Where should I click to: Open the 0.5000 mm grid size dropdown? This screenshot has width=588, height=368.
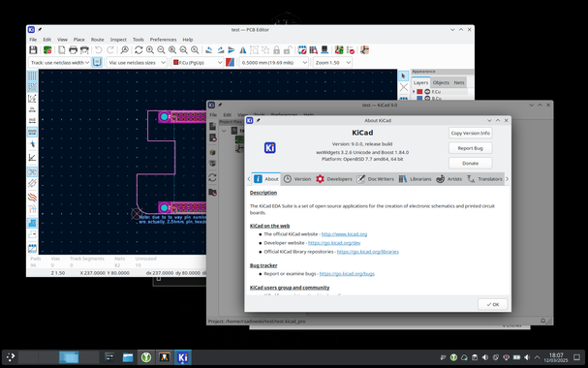tap(274, 63)
